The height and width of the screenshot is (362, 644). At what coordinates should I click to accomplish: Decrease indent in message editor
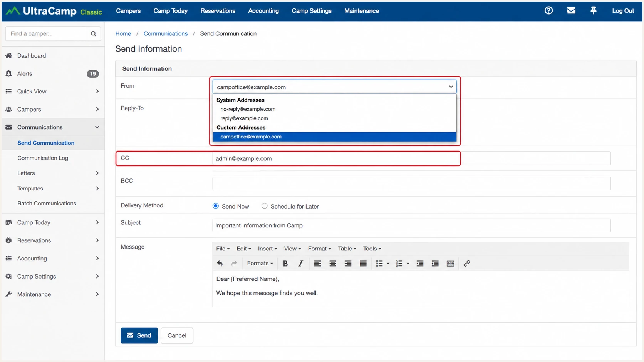[420, 264]
